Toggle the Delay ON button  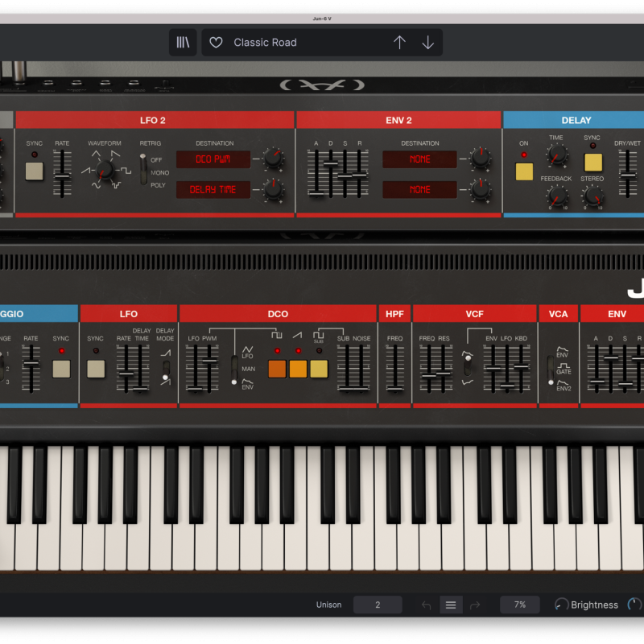524,171
